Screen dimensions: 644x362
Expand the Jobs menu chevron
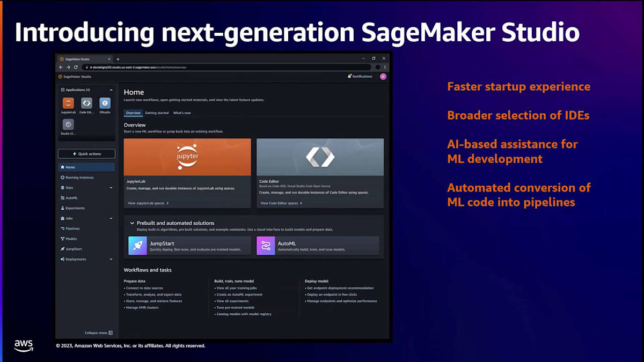111,218
